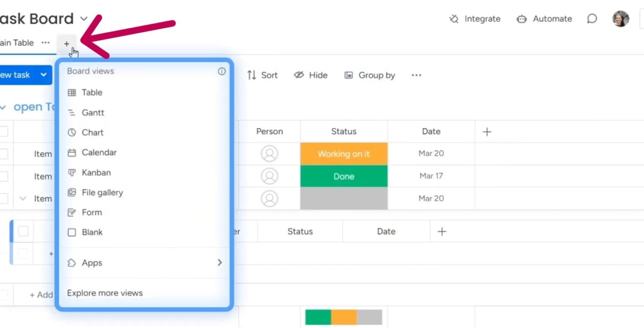The width and height of the screenshot is (644, 328).
Task: Expand the Apps submenu
Action: coord(92,263)
